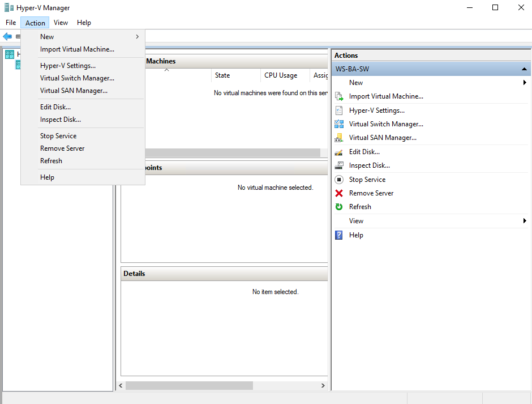Viewport: 532px width, 404px height.
Task: Click the right scroll arrow at bottom
Action: 323,386
